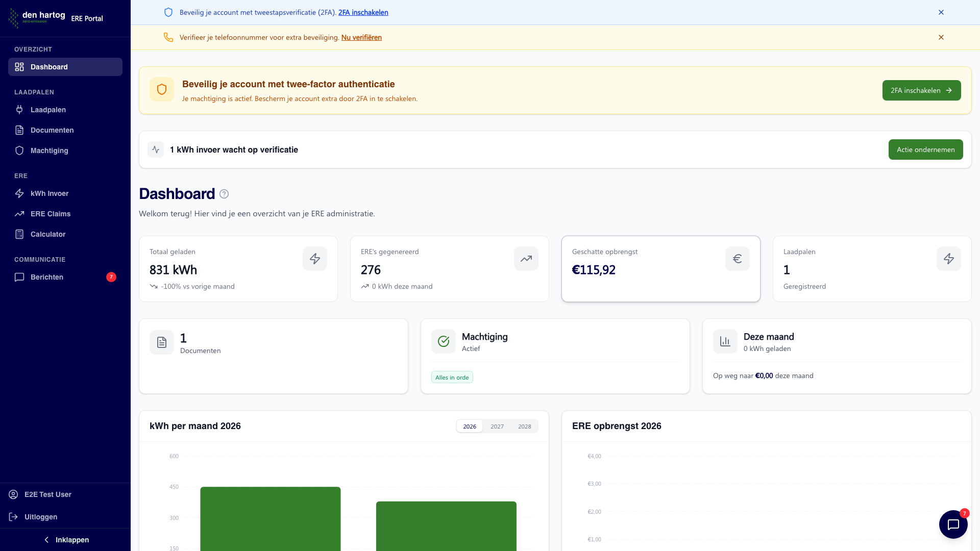The image size is (980, 551).
Task: Select the 2028 tab in kWh per maand
Action: (524, 426)
